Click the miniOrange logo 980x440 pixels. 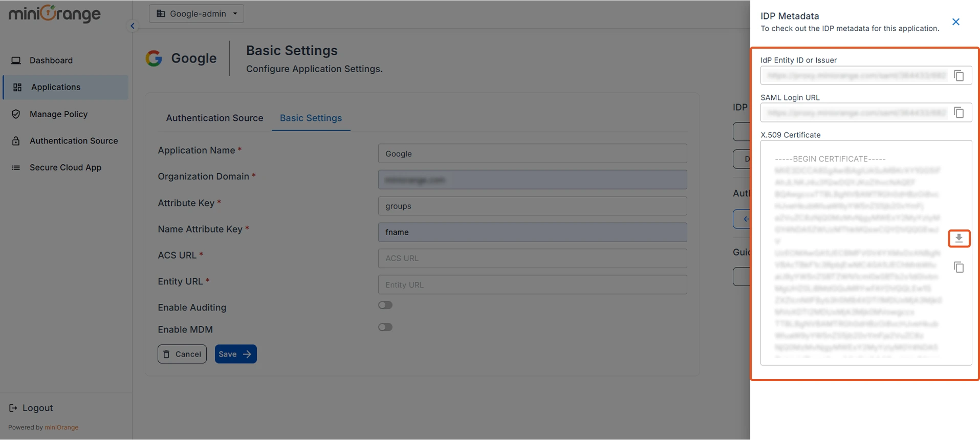coord(54,14)
